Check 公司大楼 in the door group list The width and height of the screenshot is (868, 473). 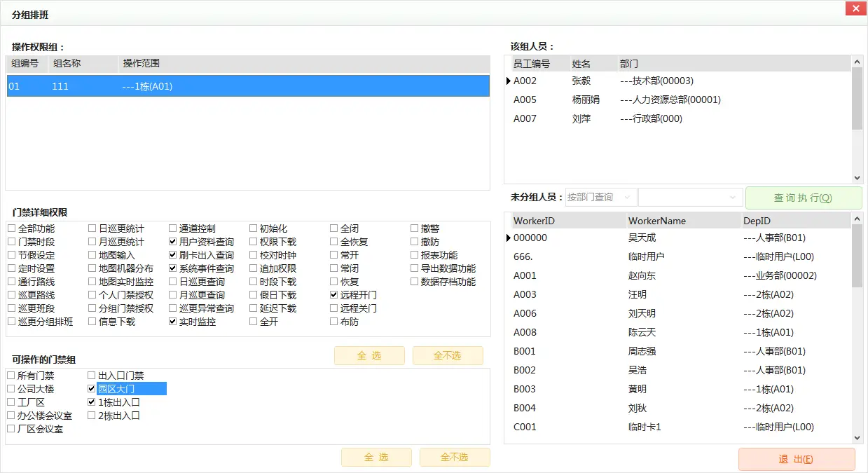(x=11, y=388)
